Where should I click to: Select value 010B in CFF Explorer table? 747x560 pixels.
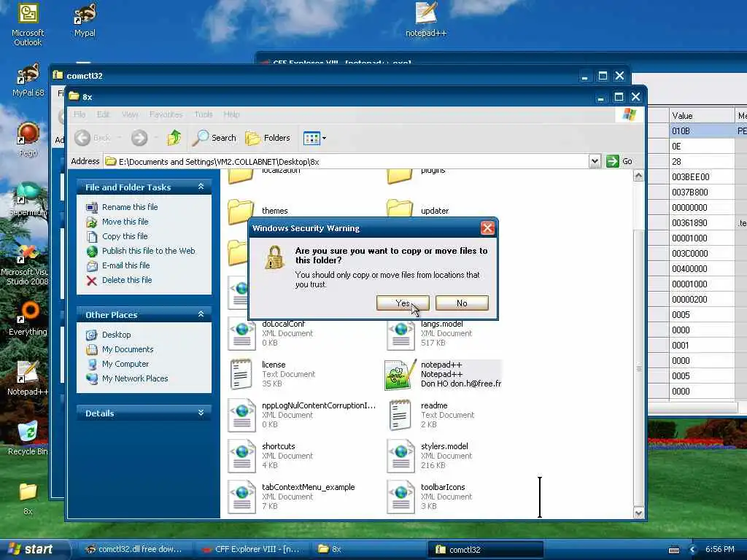click(701, 131)
